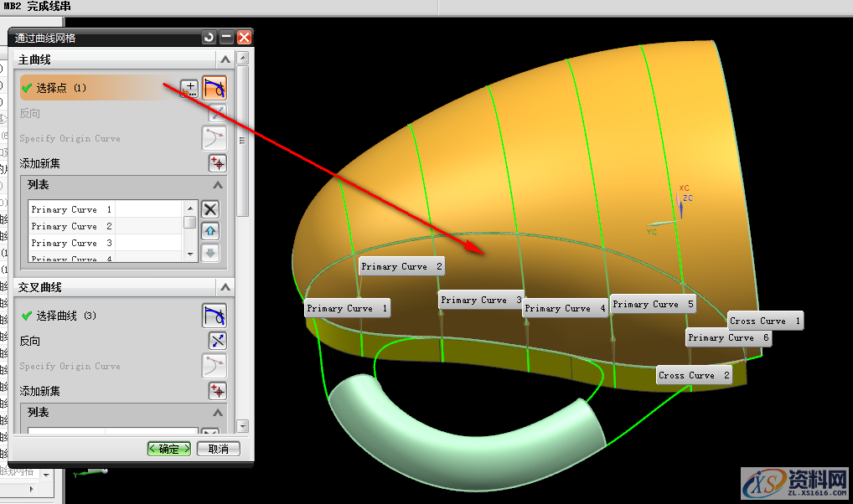Screen dimensions: 853x504
Task: Collapse the 主曲线 section
Action: coord(225,60)
